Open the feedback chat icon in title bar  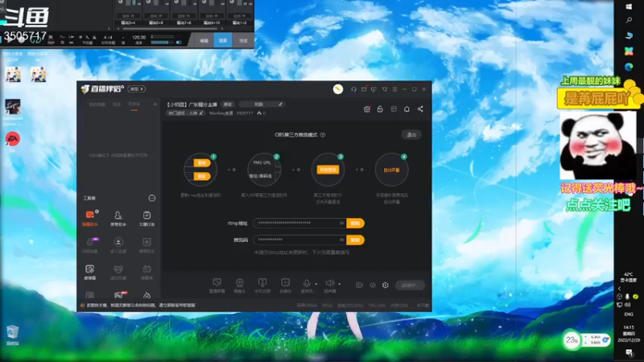coord(374,89)
